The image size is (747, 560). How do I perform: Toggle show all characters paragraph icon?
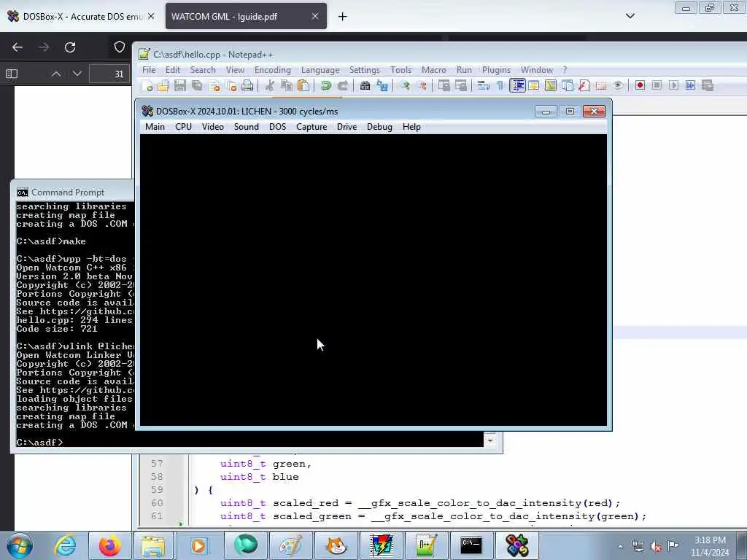tap(500, 86)
